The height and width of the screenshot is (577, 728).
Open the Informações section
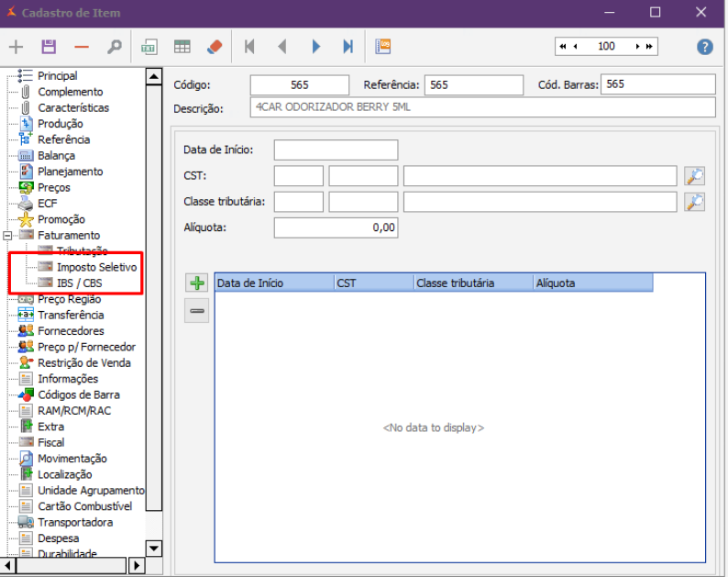tap(68, 379)
